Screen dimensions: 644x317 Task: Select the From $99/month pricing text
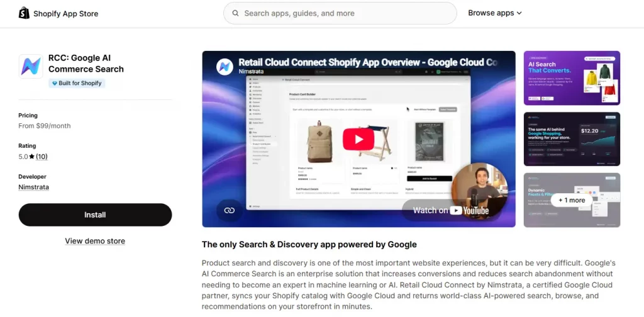point(45,126)
